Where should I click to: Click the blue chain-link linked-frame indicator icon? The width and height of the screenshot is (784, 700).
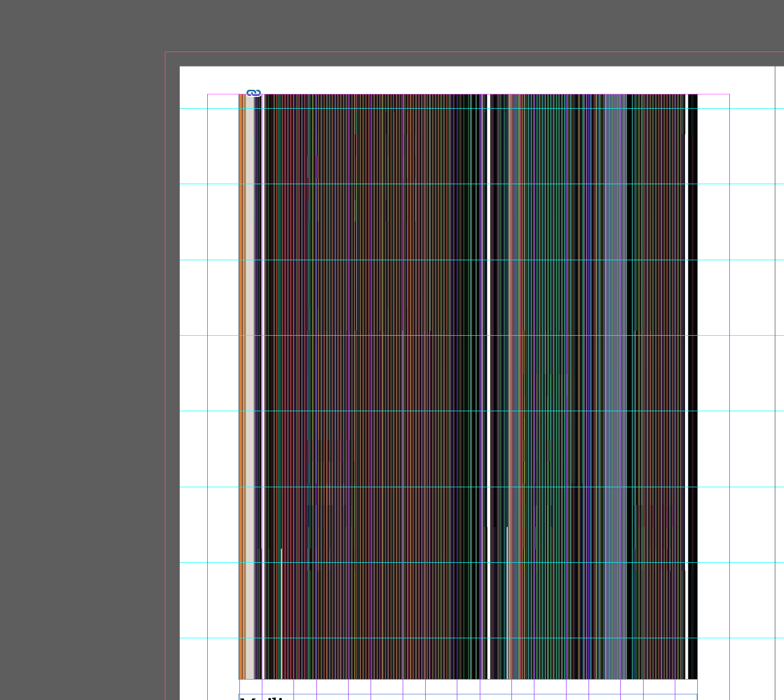(x=253, y=92)
